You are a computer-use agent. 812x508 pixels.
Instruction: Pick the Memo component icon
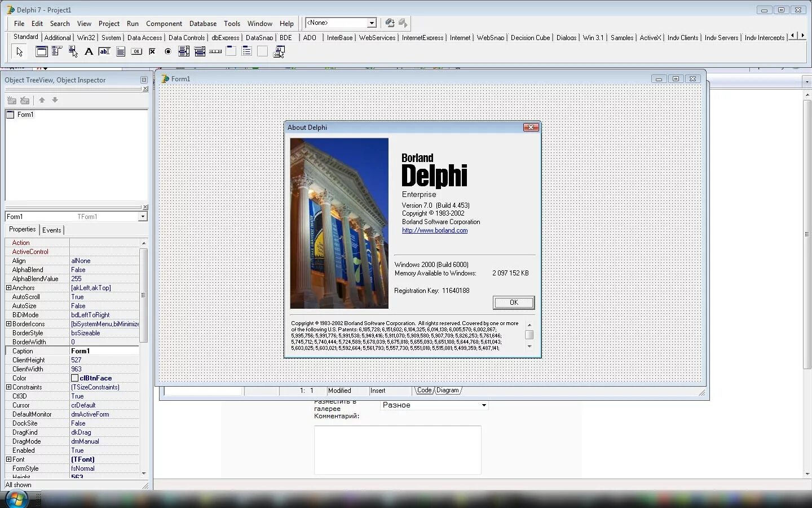[x=120, y=51]
